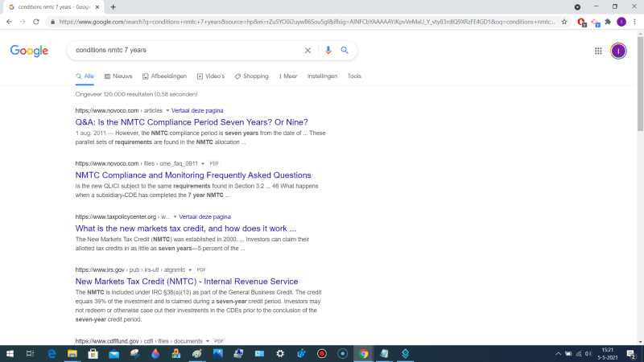Start voice search with microphone icon
The image size is (644, 362).
coord(328,50)
